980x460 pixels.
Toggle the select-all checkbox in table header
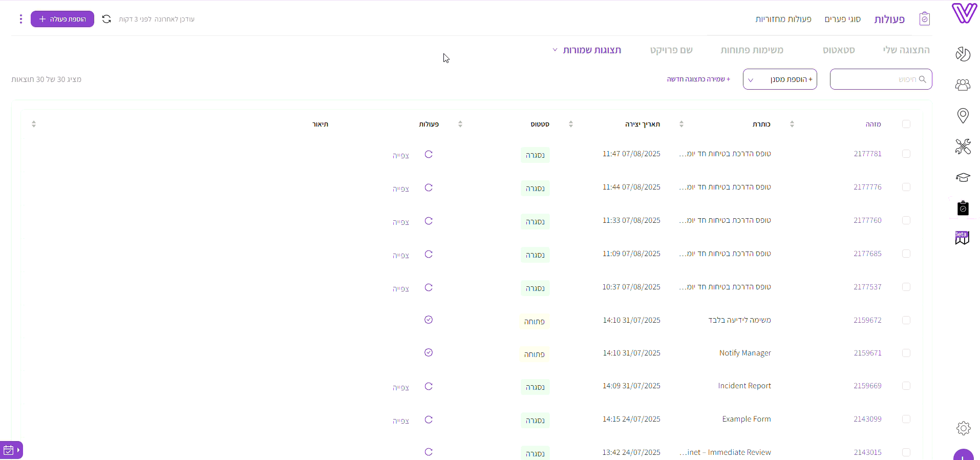tap(906, 124)
